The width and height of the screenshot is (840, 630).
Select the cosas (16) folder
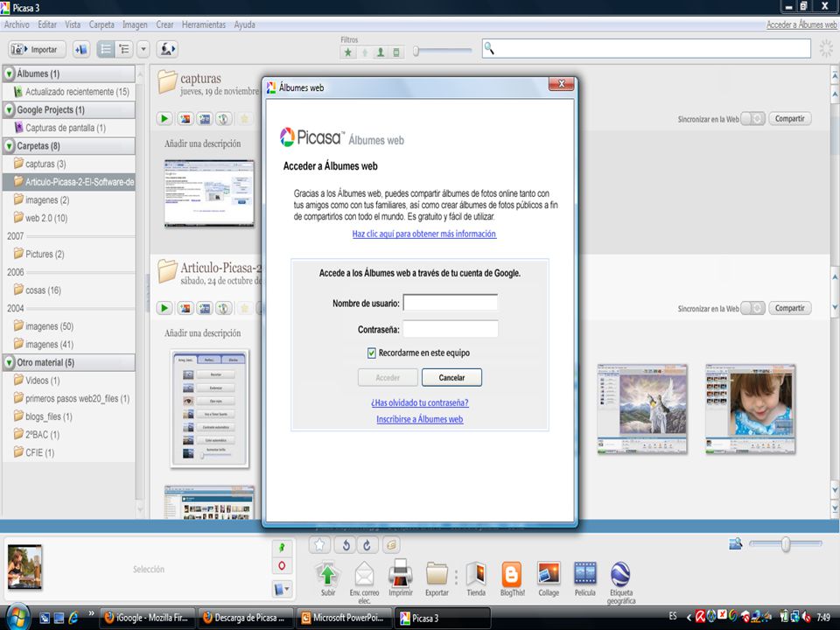coord(38,290)
